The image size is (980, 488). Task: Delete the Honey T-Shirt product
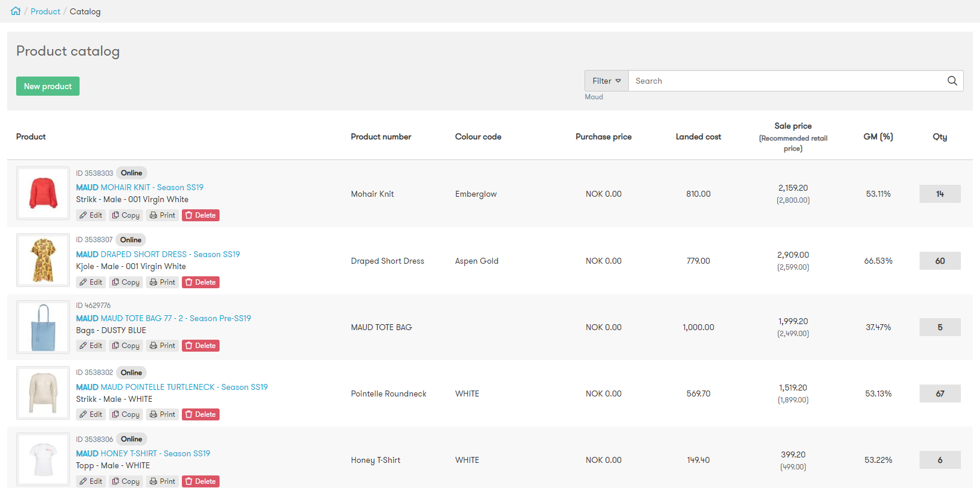200,481
